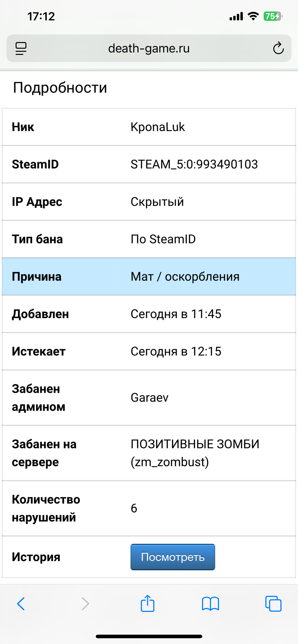Screen dimensions: 298x644
Task: Tap the nickname KponaLuk
Action: (158, 127)
